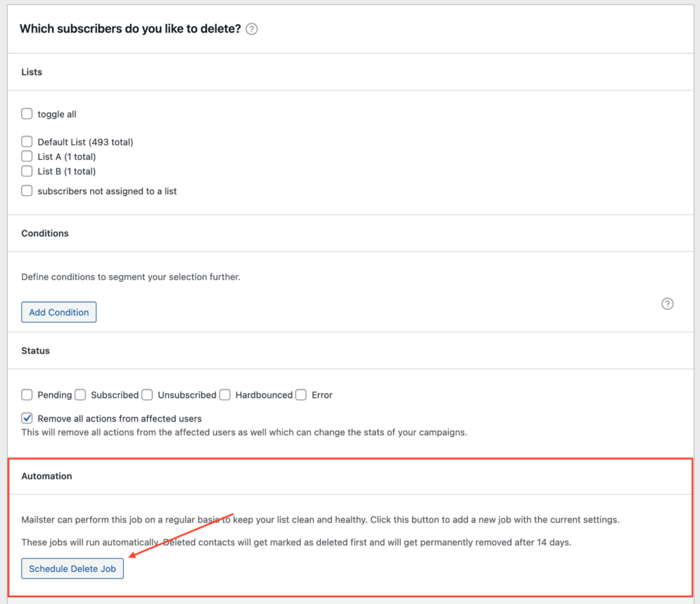Check the "toggle all" lists checkbox

pos(27,114)
